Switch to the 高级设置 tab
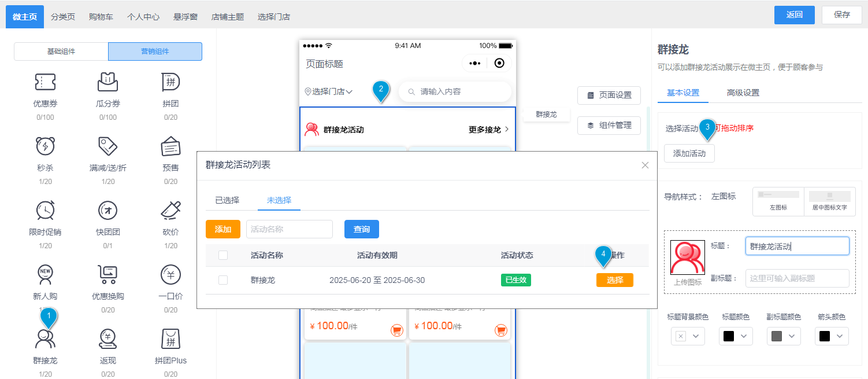Screen dimensions: 868x379 click(743, 93)
